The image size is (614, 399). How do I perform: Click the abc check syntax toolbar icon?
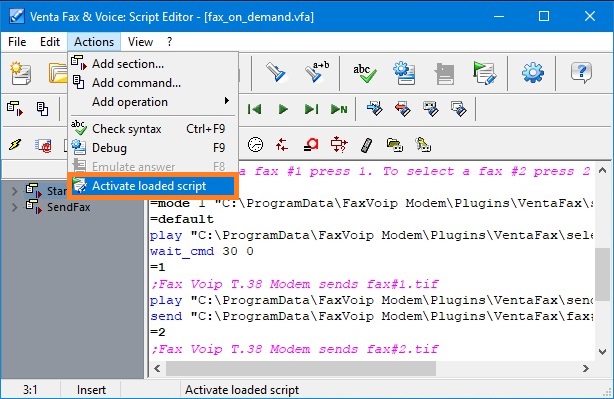pos(365,73)
